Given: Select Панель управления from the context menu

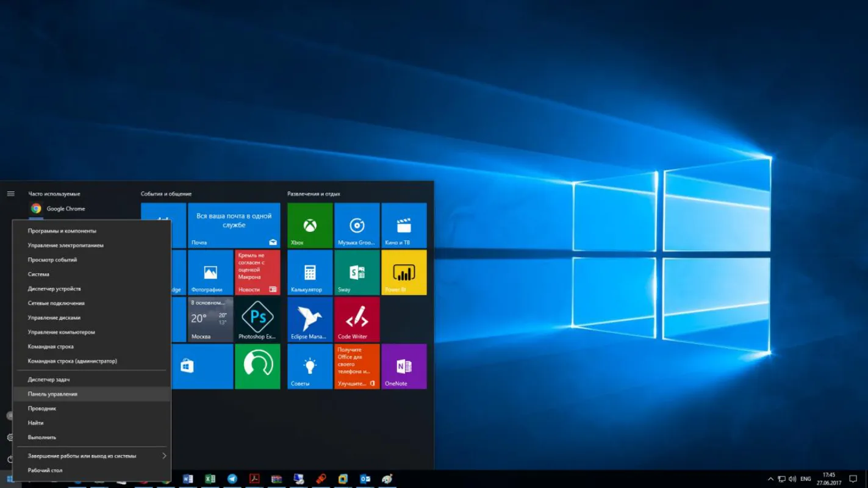Looking at the screenshot, I should coord(91,394).
